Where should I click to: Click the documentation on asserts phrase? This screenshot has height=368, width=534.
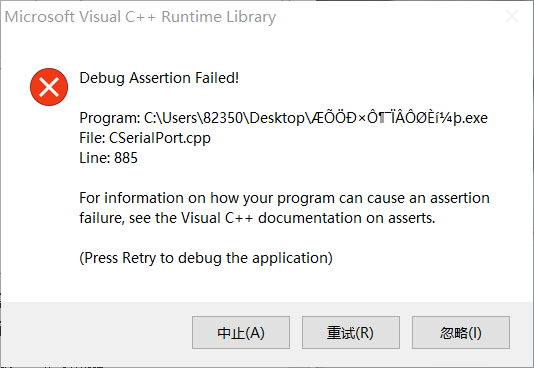pyautogui.click(x=347, y=218)
